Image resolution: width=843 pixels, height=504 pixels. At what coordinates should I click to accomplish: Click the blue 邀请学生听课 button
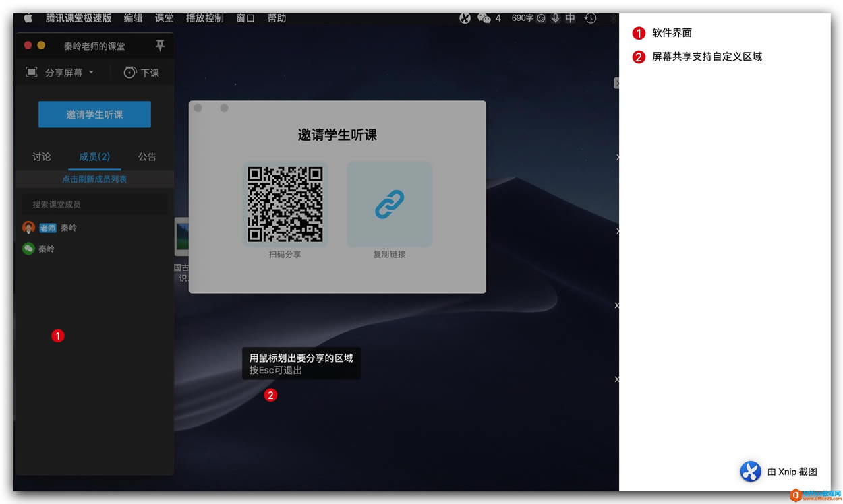[94, 115]
